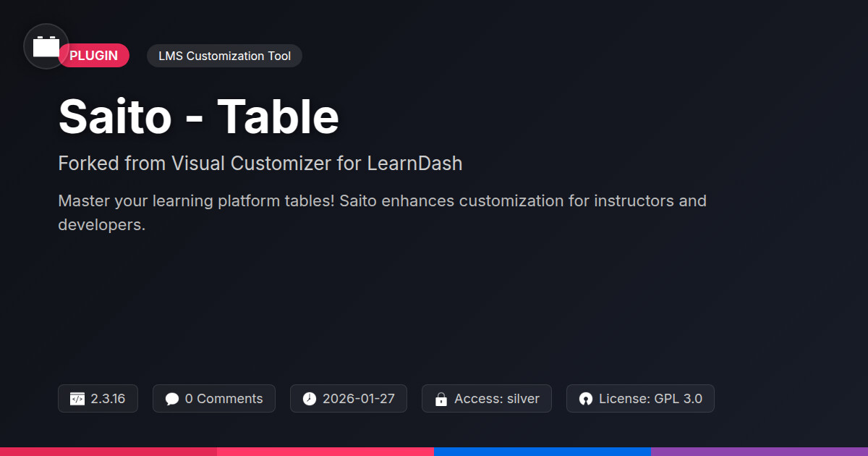Click the Saito - Table title
Screen dimensions: 868x456
(198, 117)
